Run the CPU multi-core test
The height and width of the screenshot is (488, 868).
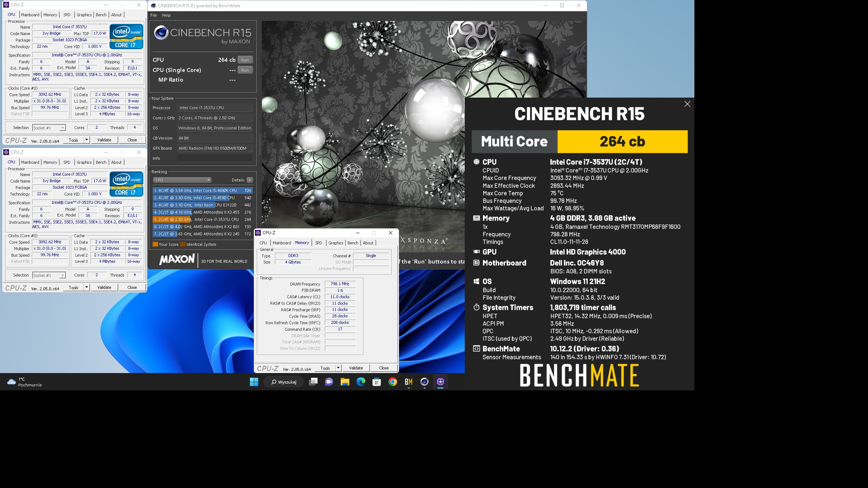(x=245, y=60)
